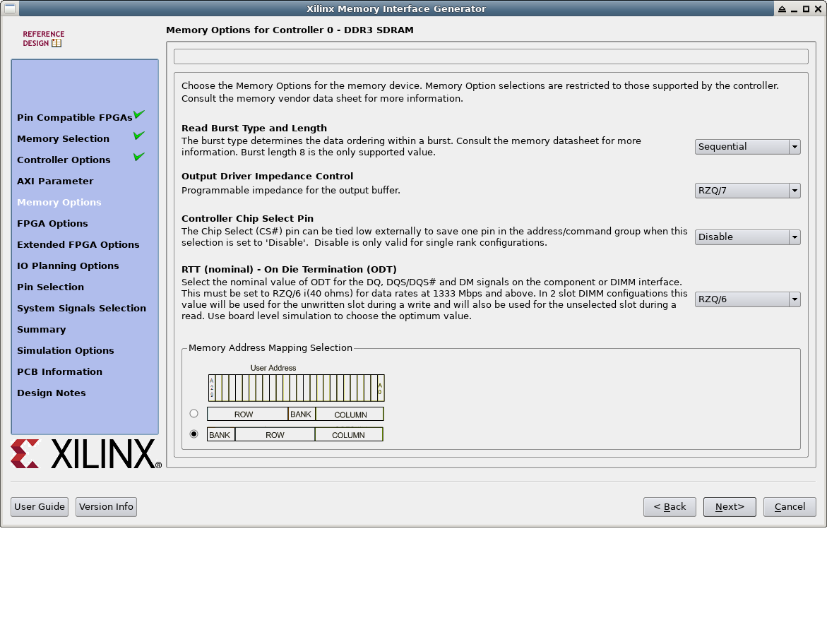Go to AXI Parameter step
The image size is (827, 644).
click(x=55, y=181)
